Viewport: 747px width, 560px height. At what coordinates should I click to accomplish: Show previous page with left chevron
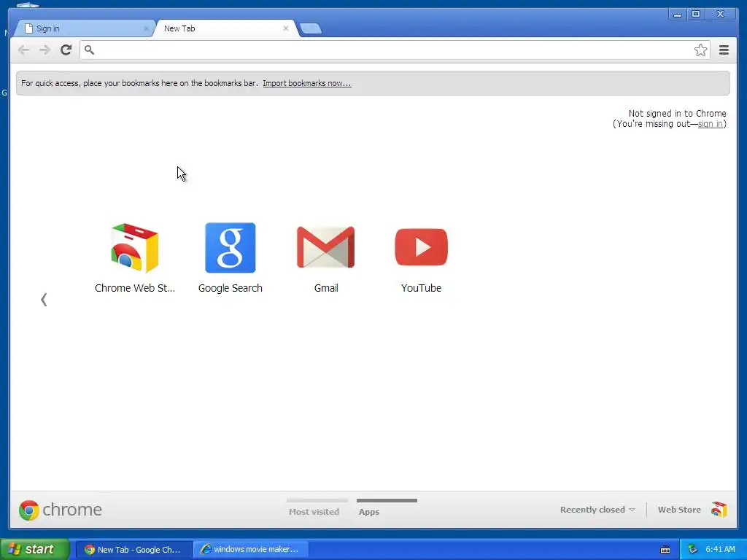coord(44,300)
